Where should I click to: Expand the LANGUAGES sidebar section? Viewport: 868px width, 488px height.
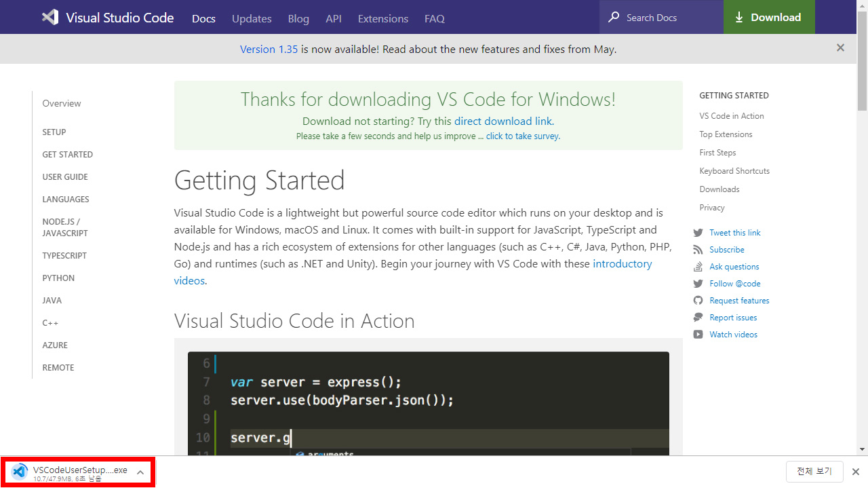66,199
